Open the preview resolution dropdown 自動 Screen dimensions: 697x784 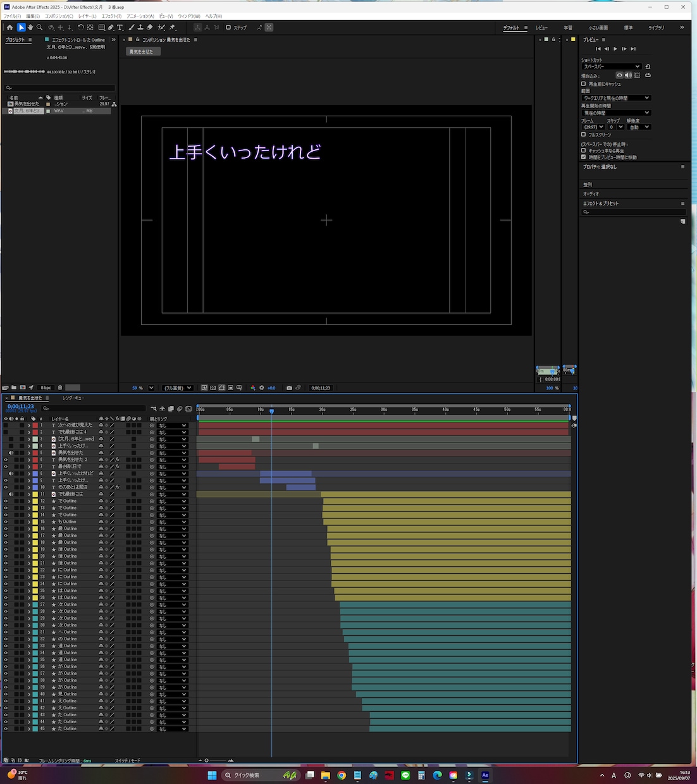(639, 127)
